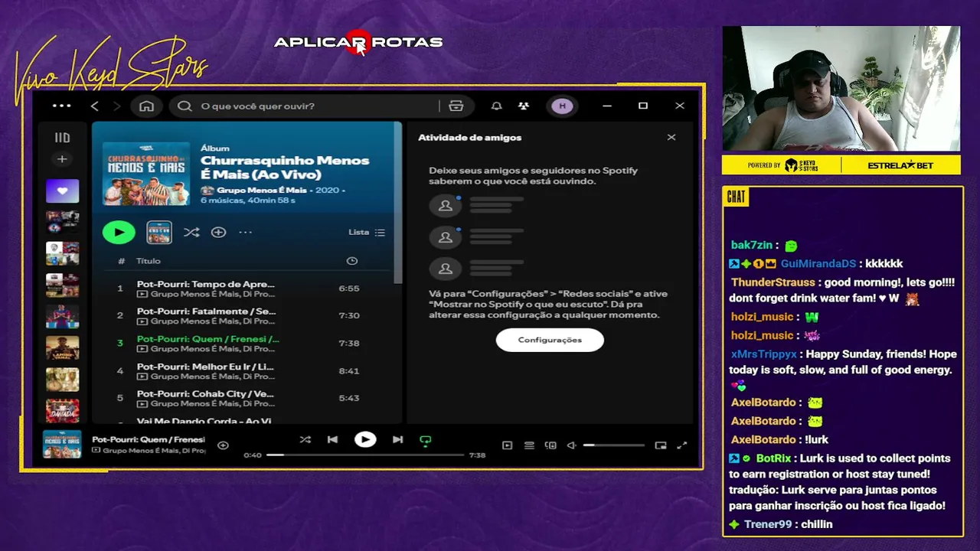This screenshot has height=551, width=980.
Task: Click the 'Título' column header
Action: point(149,261)
